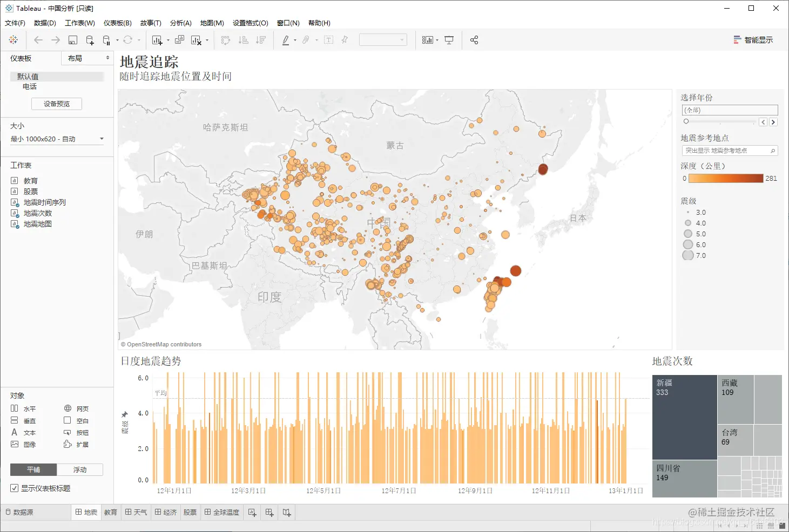Add a new data source
Viewport: 789px width, 532px height.
point(90,40)
